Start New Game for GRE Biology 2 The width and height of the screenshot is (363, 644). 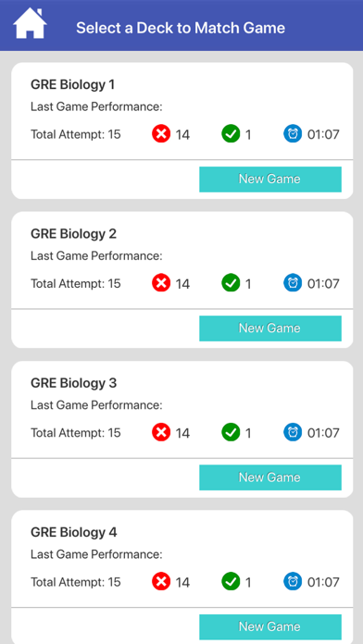coord(270,328)
